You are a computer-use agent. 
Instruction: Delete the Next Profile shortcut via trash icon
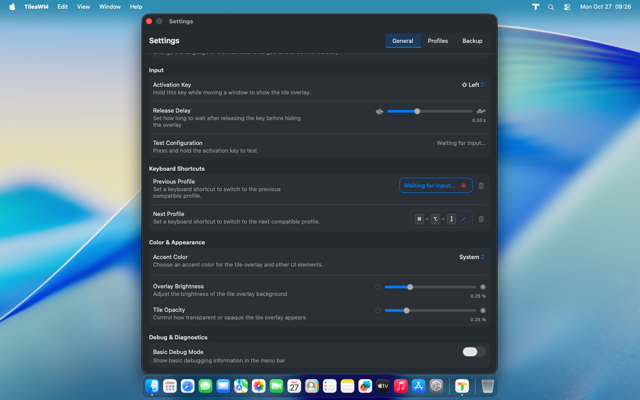481,219
